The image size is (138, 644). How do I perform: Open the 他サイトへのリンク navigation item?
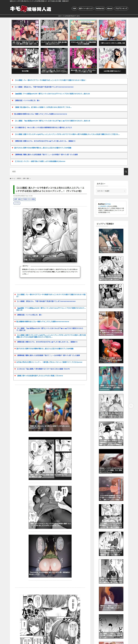86,8
